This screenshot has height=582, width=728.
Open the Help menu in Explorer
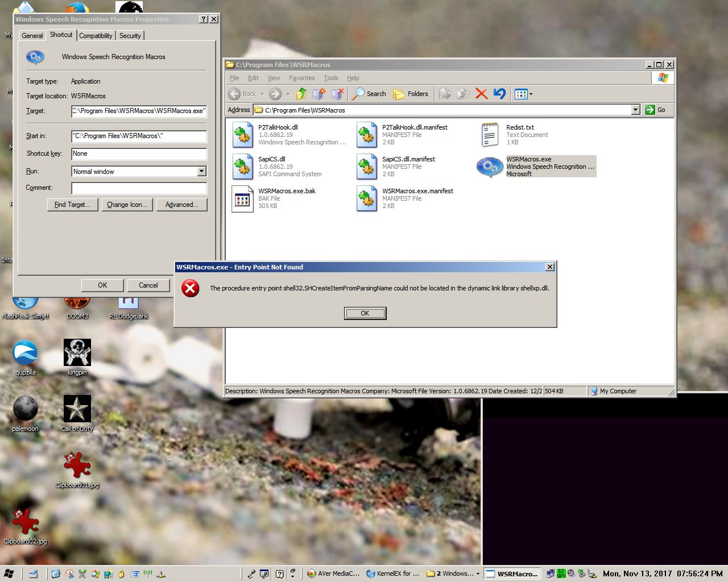pyautogui.click(x=353, y=78)
